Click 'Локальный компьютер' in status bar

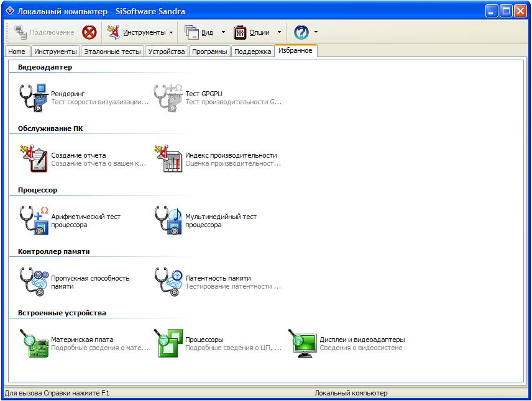(x=351, y=393)
